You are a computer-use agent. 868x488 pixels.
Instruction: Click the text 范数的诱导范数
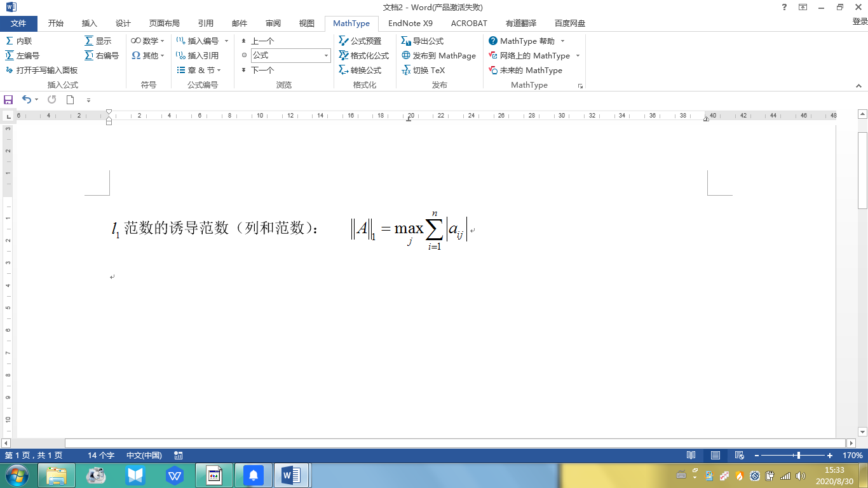[x=177, y=228]
